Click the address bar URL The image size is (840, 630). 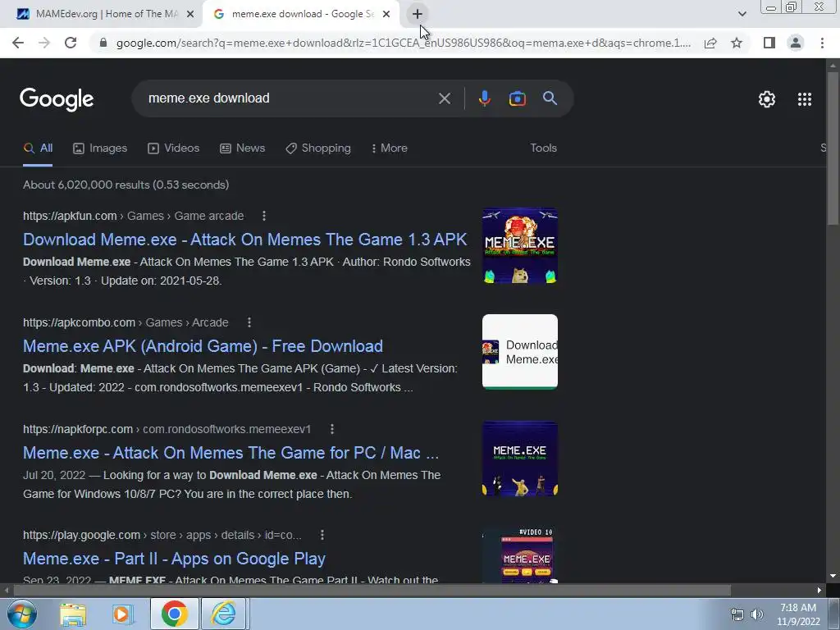coord(404,43)
